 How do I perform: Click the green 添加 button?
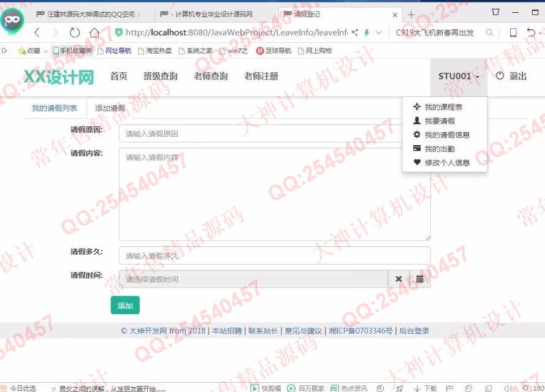(x=125, y=305)
